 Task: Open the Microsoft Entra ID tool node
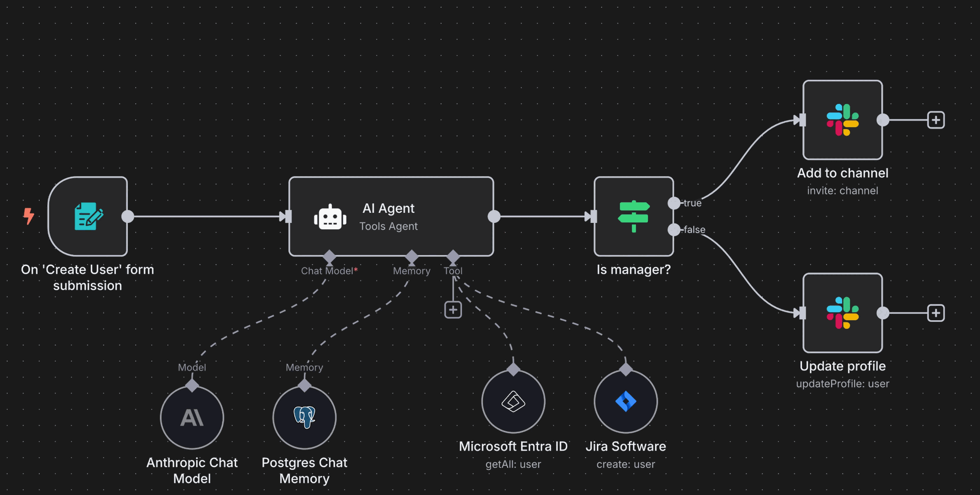point(513,402)
